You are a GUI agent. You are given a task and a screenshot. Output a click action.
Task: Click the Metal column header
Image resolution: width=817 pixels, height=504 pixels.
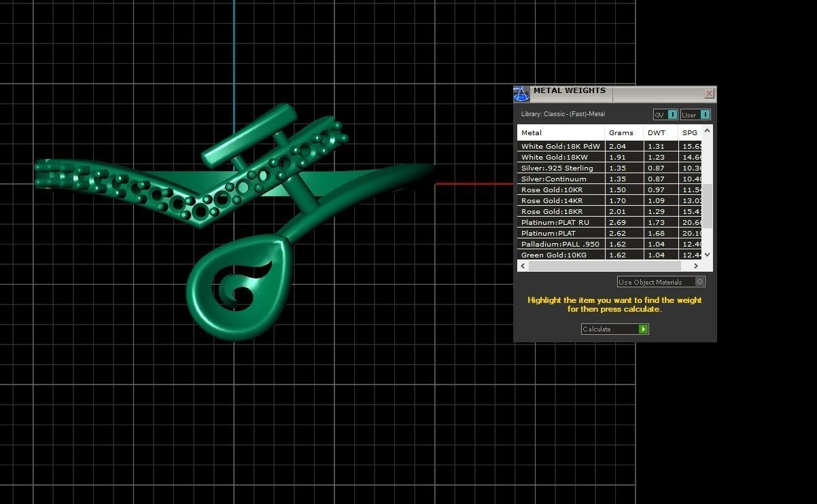coord(561,132)
